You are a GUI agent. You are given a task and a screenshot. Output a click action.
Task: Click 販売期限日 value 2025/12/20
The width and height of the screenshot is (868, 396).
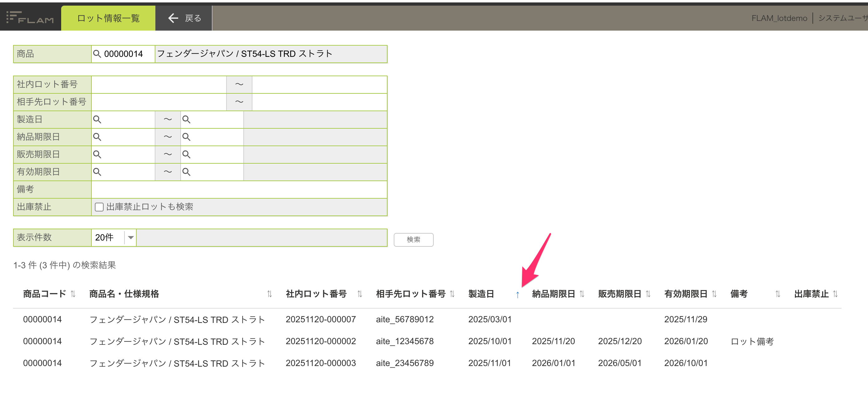620,341
